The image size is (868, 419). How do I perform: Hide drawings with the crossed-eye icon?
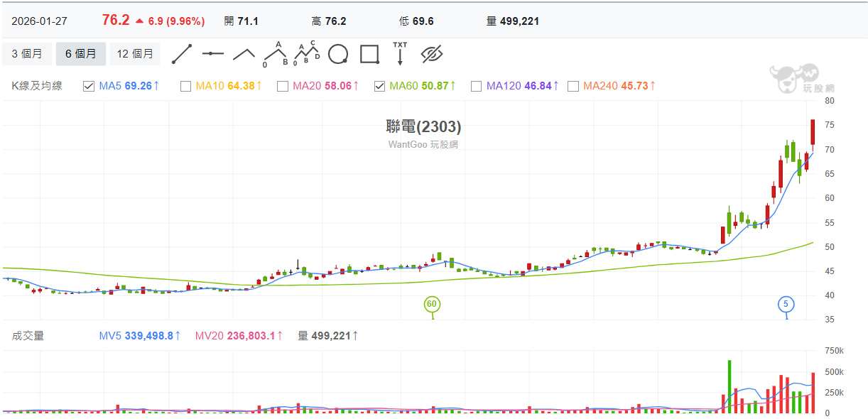coord(432,54)
